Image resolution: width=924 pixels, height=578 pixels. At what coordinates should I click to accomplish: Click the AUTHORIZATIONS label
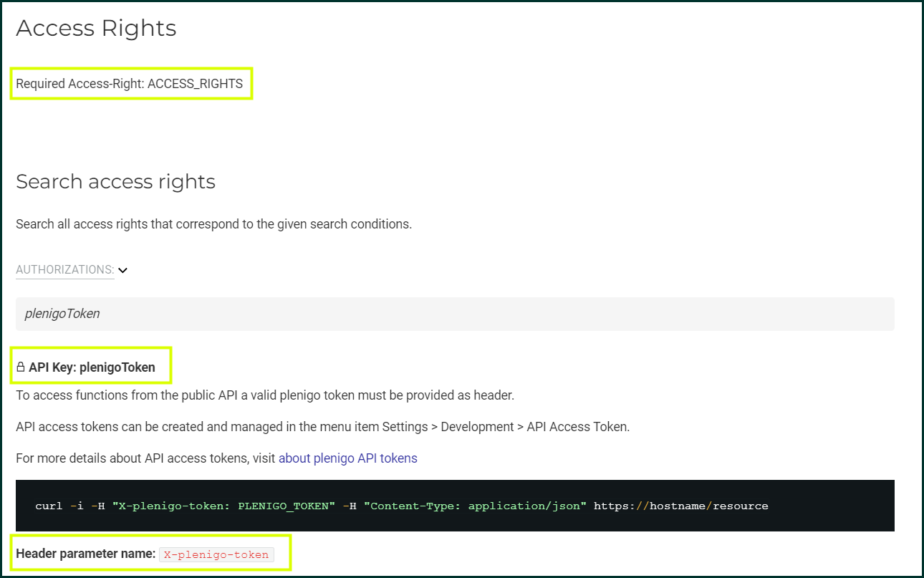65,270
